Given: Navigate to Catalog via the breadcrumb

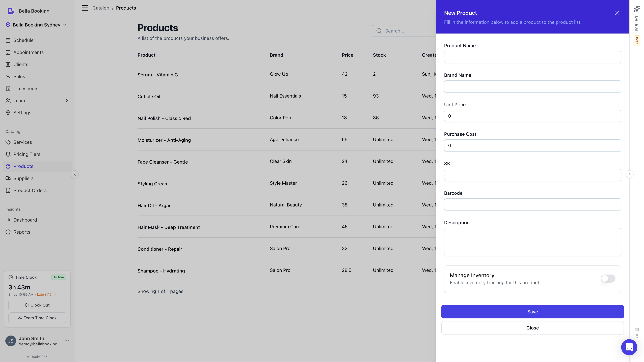Looking at the screenshot, I should click(x=101, y=8).
